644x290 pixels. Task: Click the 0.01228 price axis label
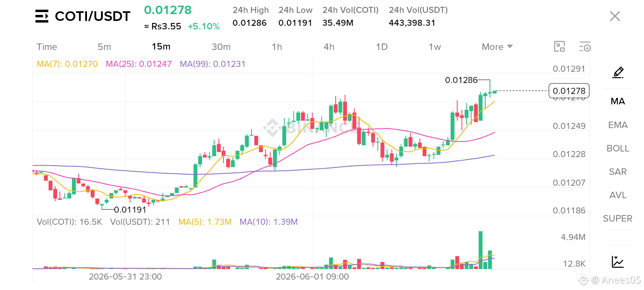point(569,154)
